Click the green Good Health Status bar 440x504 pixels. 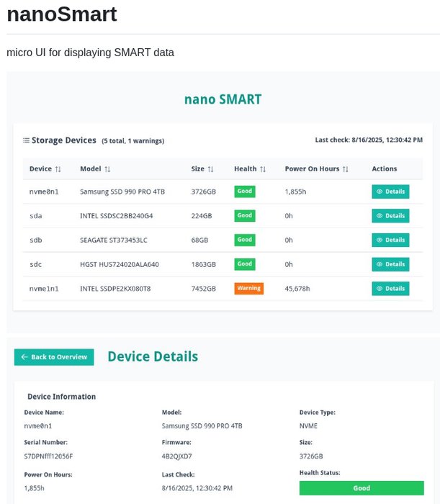362,488
